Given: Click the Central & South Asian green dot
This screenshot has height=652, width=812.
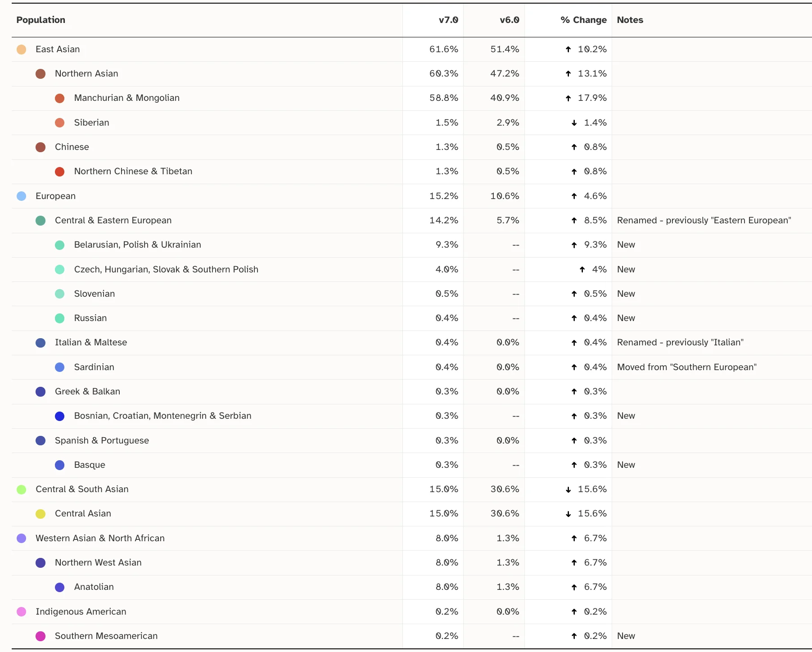Looking at the screenshot, I should [21, 489].
